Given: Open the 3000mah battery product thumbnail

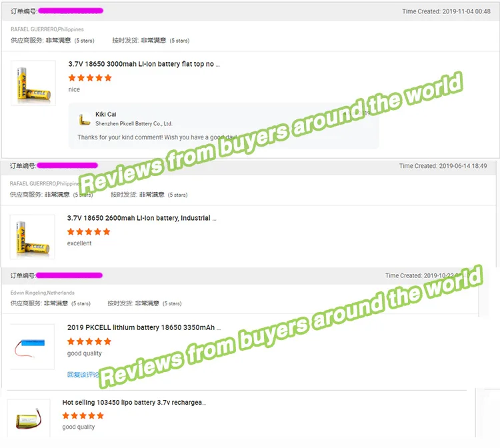Looking at the screenshot, I should pos(33,83).
